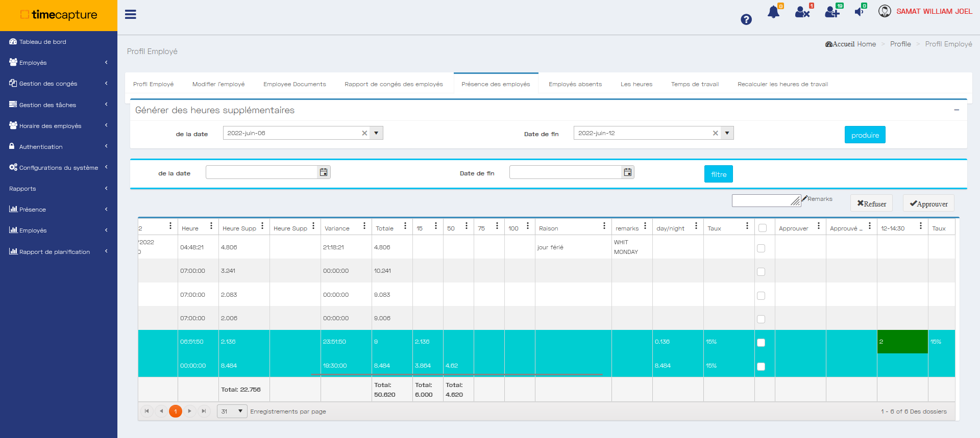Open the Rapport de planification menu
The image size is (980, 438).
coord(59,252)
